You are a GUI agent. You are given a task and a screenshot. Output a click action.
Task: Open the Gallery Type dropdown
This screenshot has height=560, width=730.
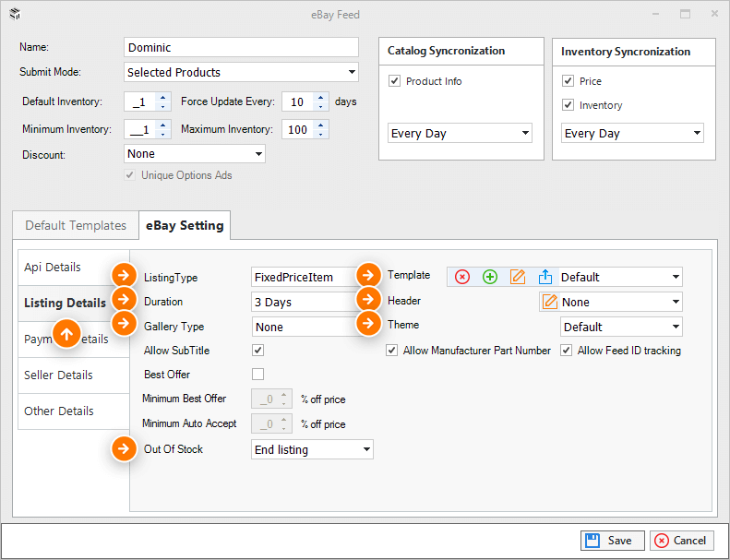click(306, 327)
